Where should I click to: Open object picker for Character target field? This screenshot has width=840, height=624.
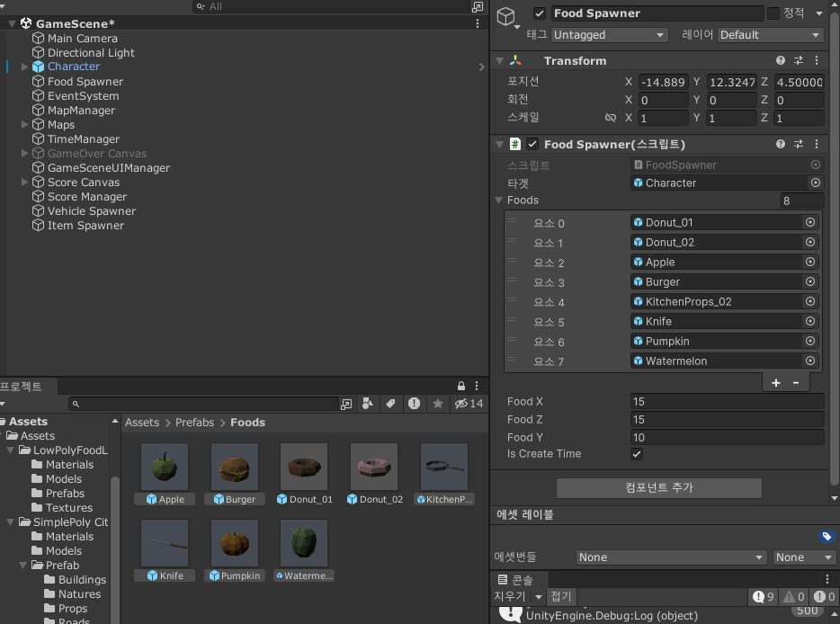(x=816, y=183)
